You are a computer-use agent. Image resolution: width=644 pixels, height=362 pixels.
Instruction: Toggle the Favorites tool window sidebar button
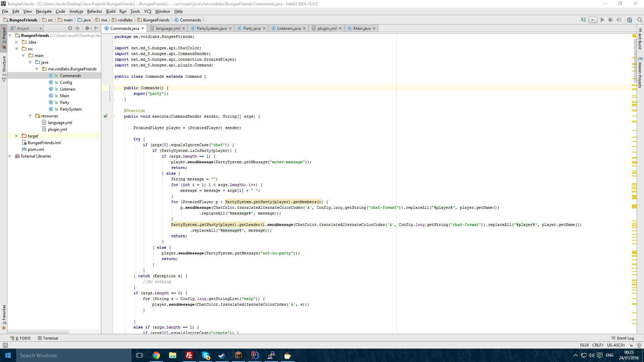(x=4, y=317)
